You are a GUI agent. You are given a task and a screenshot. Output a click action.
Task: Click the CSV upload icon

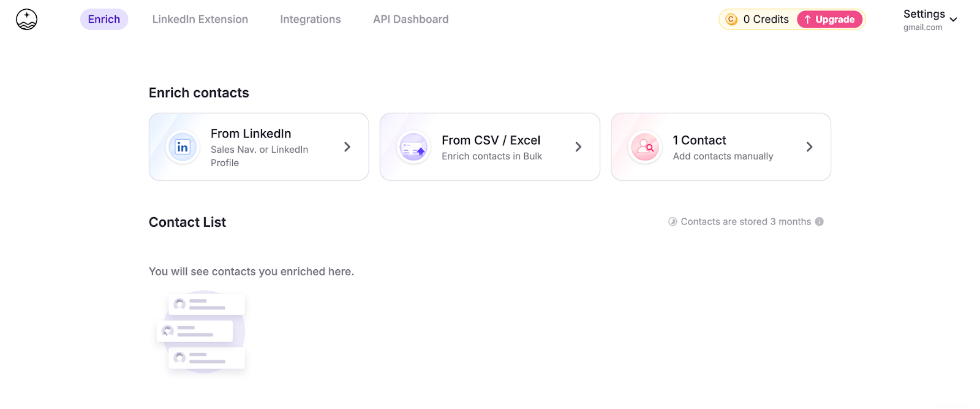click(x=413, y=148)
